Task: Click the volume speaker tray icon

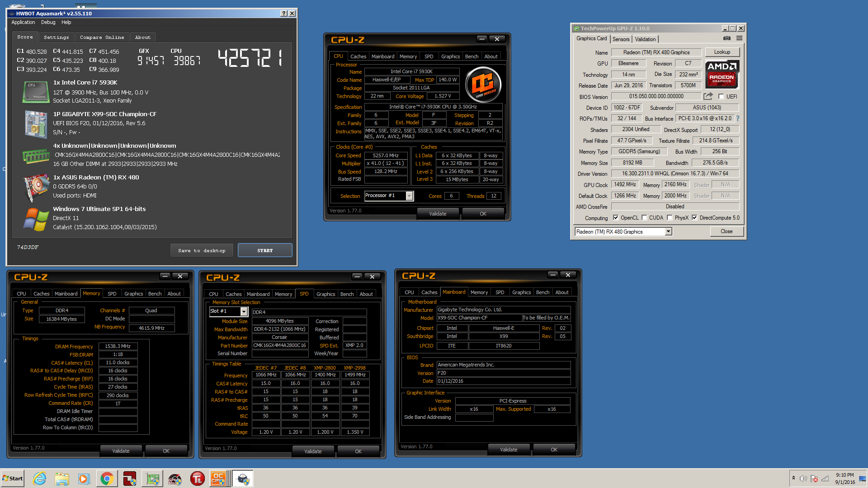Action: pos(803,479)
